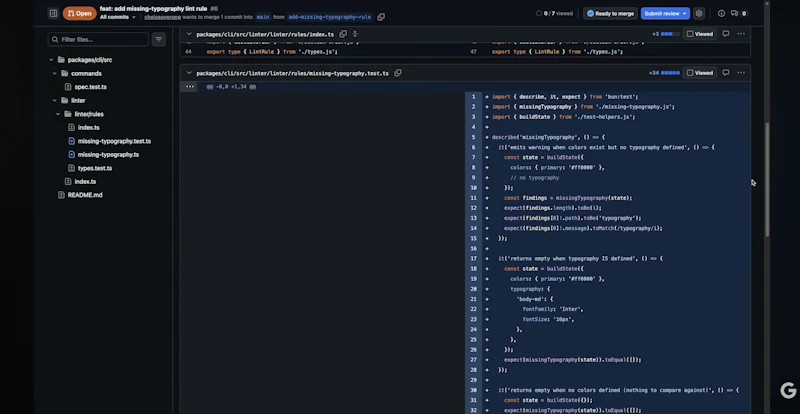Click the +34 diffstat bar for test file
This screenshot has width=800, height=414.
(664, 72)
